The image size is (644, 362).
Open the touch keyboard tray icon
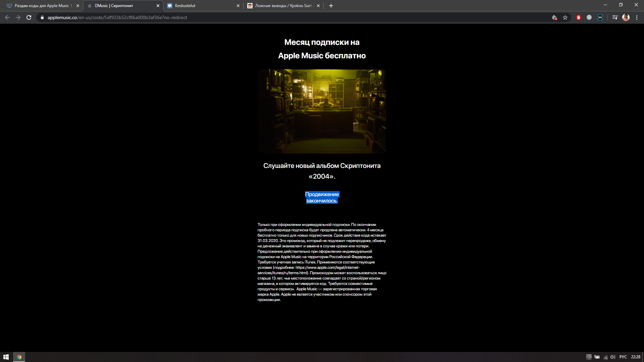click(x=589, y=357)
